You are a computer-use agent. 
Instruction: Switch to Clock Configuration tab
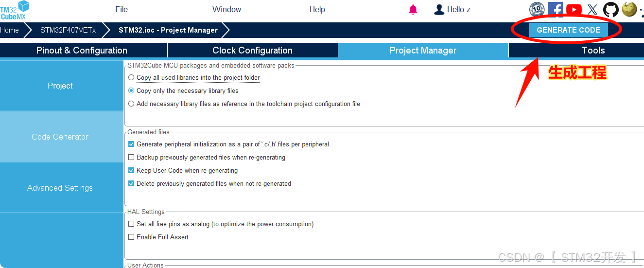click(x=253, y=50)
